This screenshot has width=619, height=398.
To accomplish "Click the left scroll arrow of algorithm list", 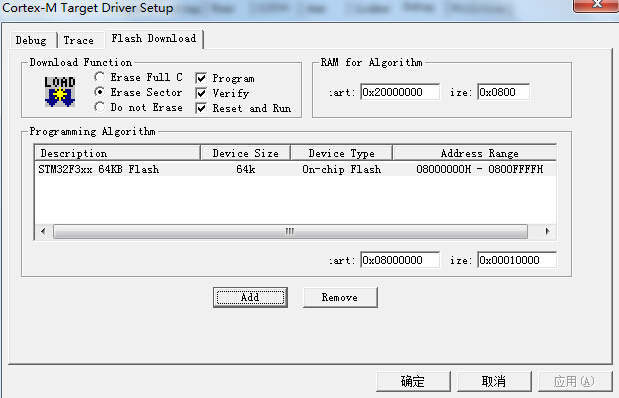I will [43, 231].
